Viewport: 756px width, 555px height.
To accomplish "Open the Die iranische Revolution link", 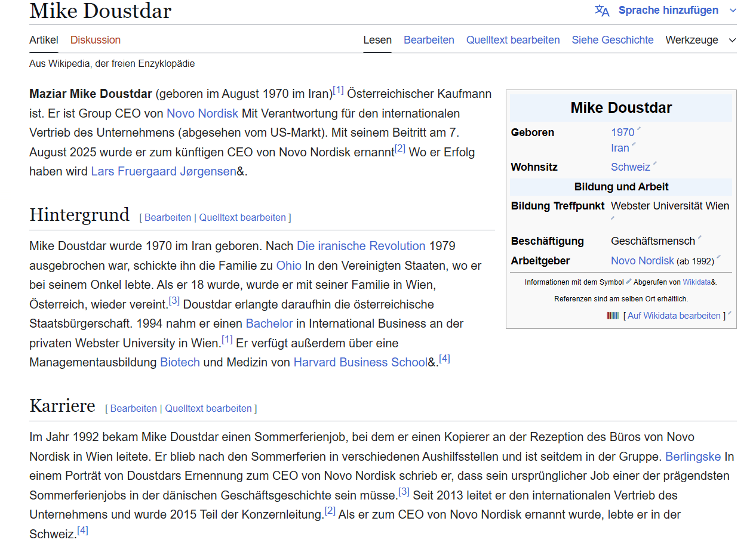I will 361,246.
